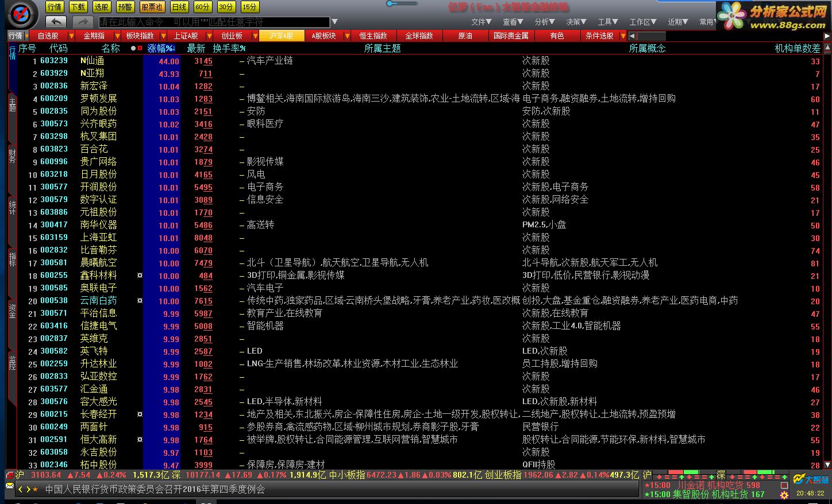Open the 决策 menu
The width and height of the screenshot is (832, 504).
click(x=576, y=22)
